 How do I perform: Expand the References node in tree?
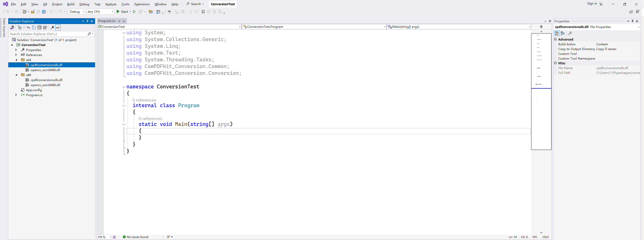16,55
